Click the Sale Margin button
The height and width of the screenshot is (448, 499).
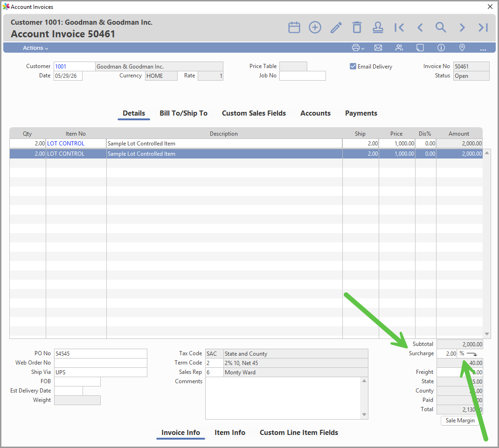pyautogui.click(x=460, y=420)
